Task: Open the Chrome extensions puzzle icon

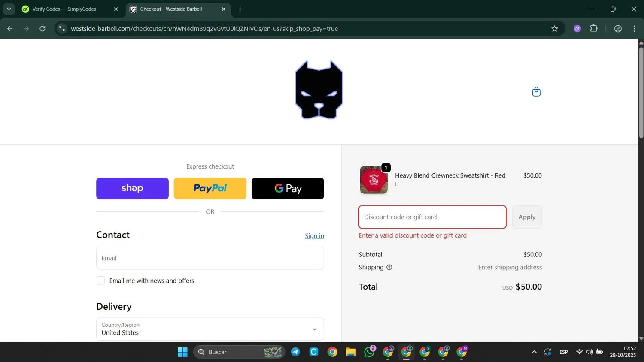Action: (594, 29)
